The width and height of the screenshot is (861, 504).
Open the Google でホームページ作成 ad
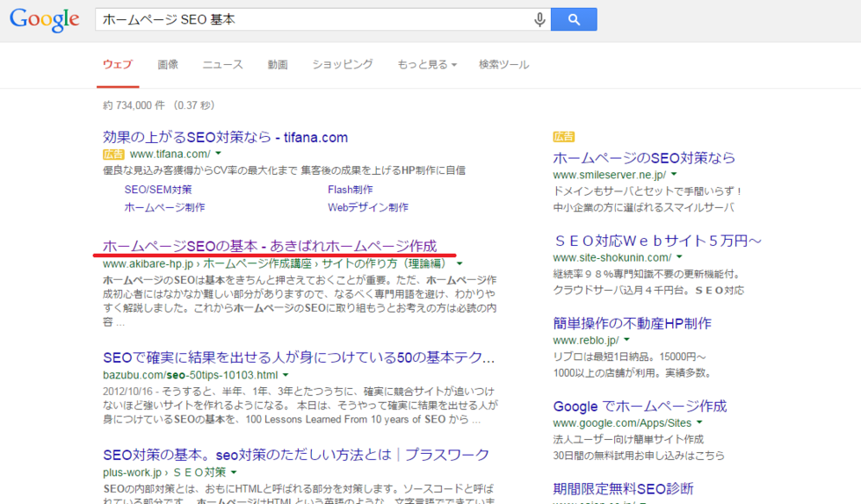click(640, 406)
